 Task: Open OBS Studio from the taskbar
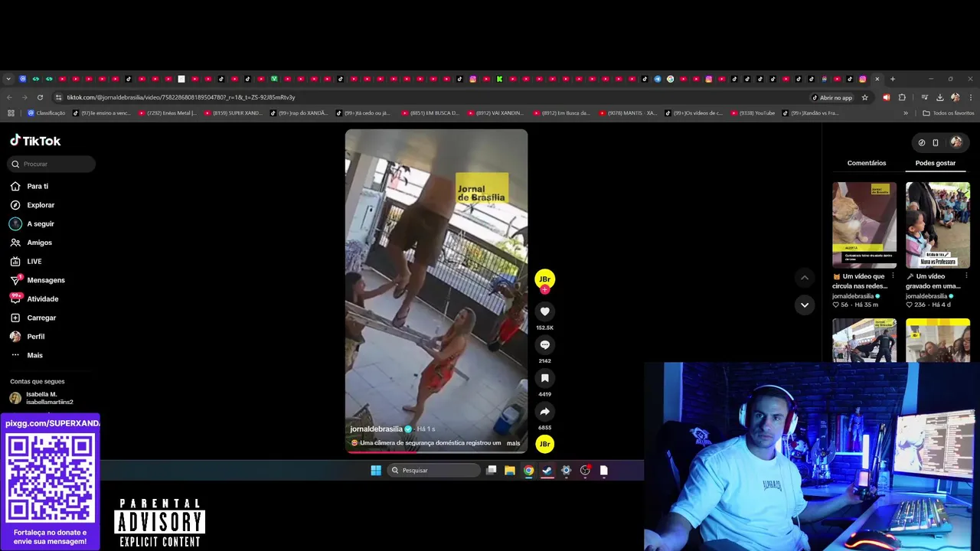pyautogui.click(x=585, y=470)
